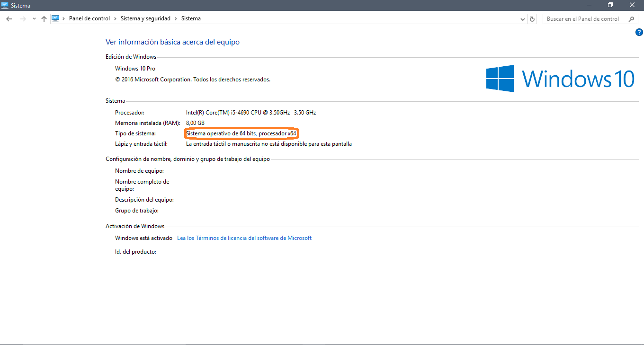Click the 2016 Microsoft Corporation copyright text
The width and height of the screenshot is (644, 345).
click(193, 80)
